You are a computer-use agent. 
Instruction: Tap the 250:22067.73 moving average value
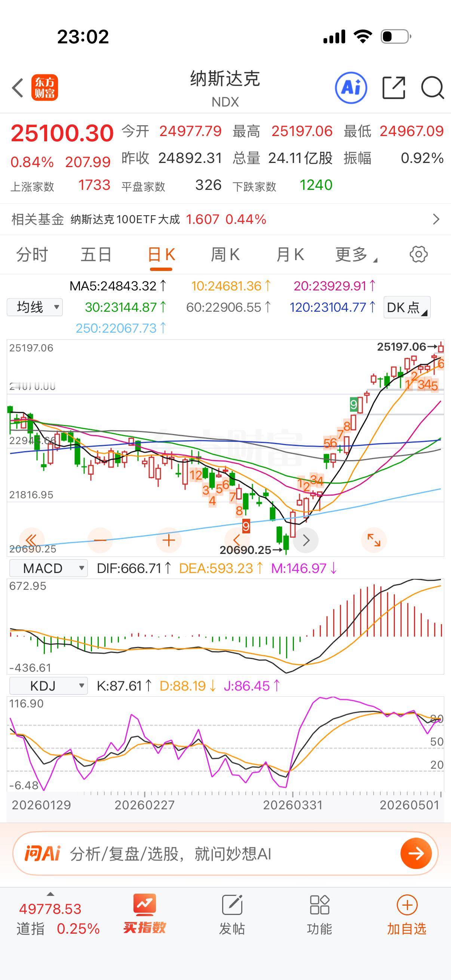[x=121, y=328]
